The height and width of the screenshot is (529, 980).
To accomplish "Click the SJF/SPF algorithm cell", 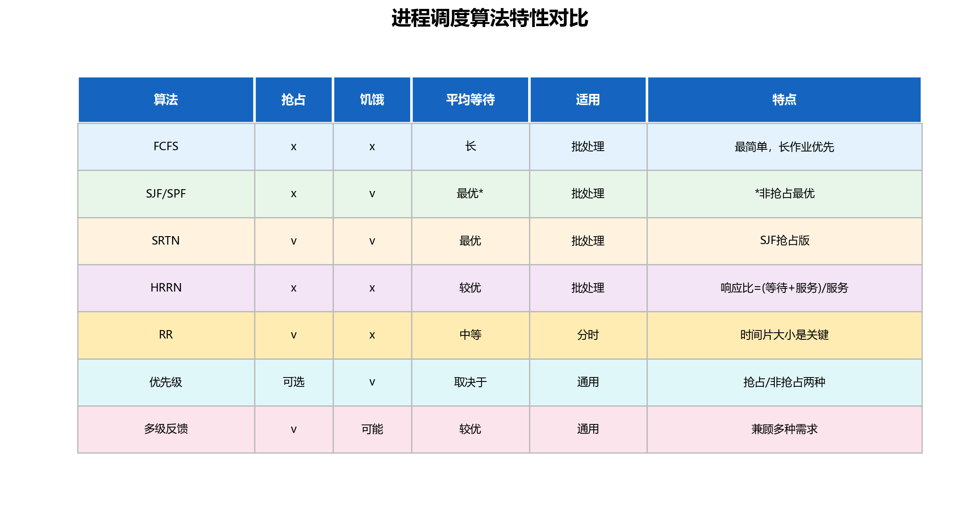I will point(166,194).
